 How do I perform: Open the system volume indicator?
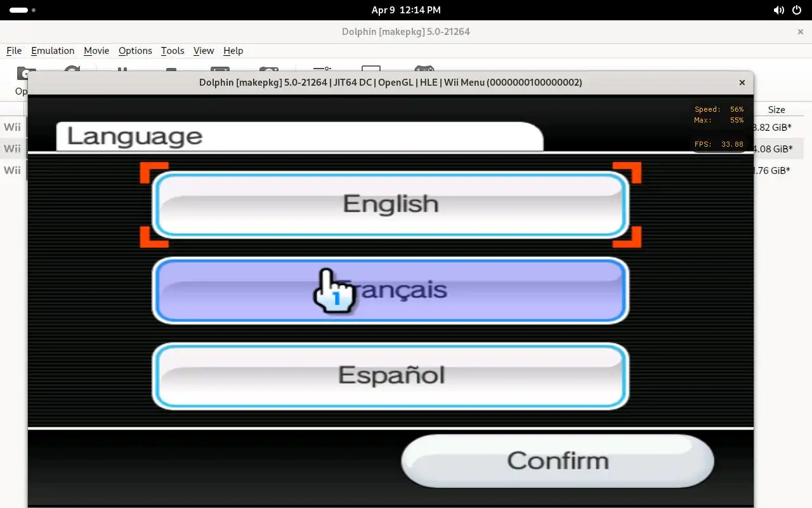point(779,10)
